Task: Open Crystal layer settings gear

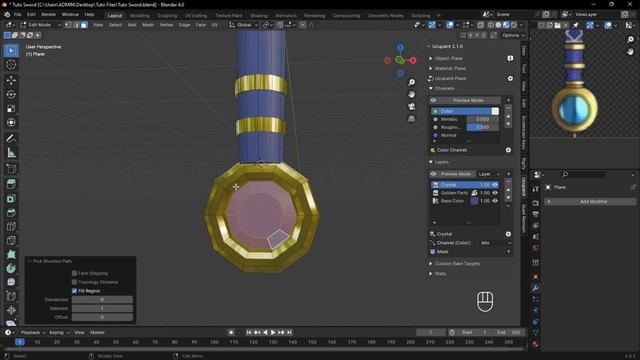Action: point(508,234)
